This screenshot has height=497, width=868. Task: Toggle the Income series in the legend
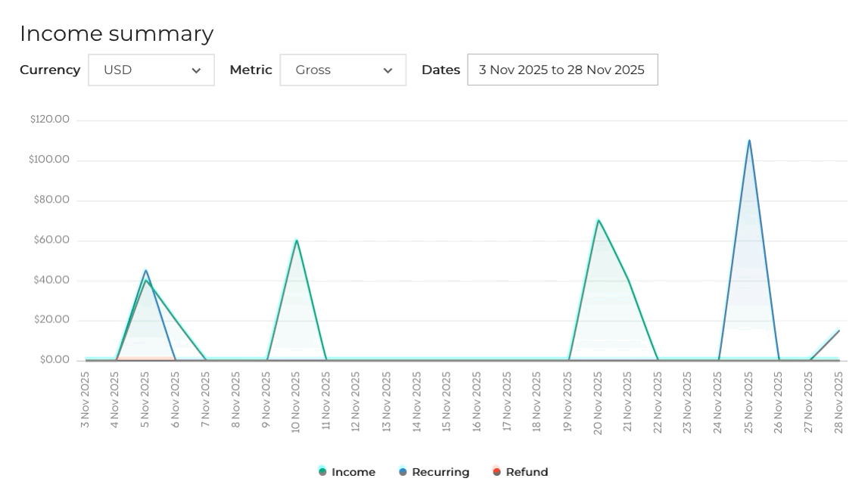click(x=347, y=472)
